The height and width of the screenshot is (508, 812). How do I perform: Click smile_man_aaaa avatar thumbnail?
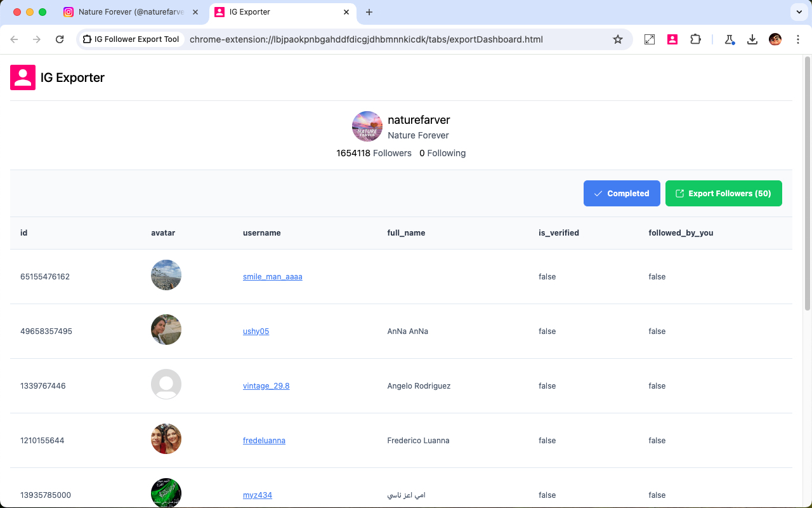(x=166, y=275)
